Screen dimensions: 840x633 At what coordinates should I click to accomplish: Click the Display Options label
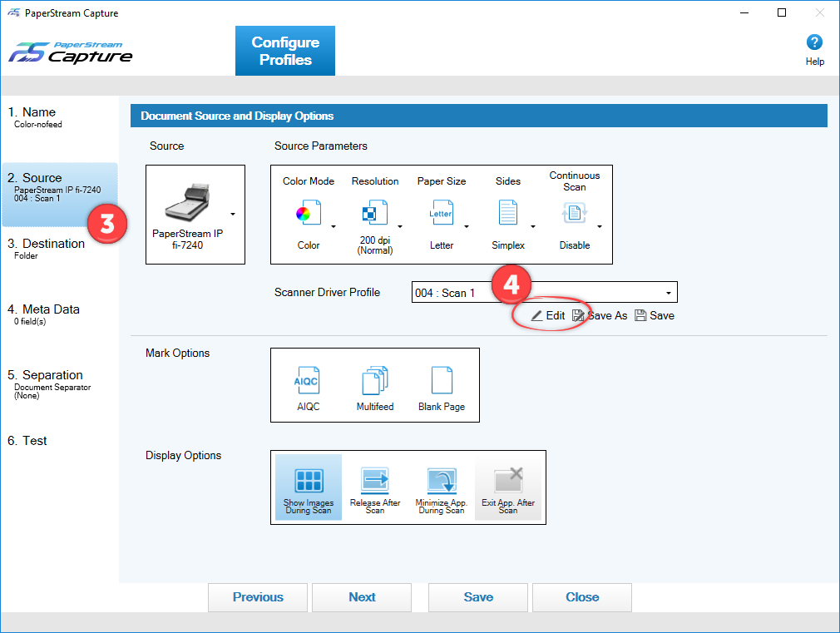pyautogui.click(x=183, y=456)
